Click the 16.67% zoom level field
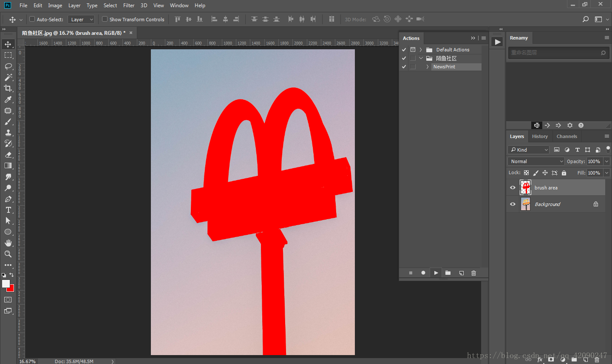612x364 pixels. coord(28,361)
